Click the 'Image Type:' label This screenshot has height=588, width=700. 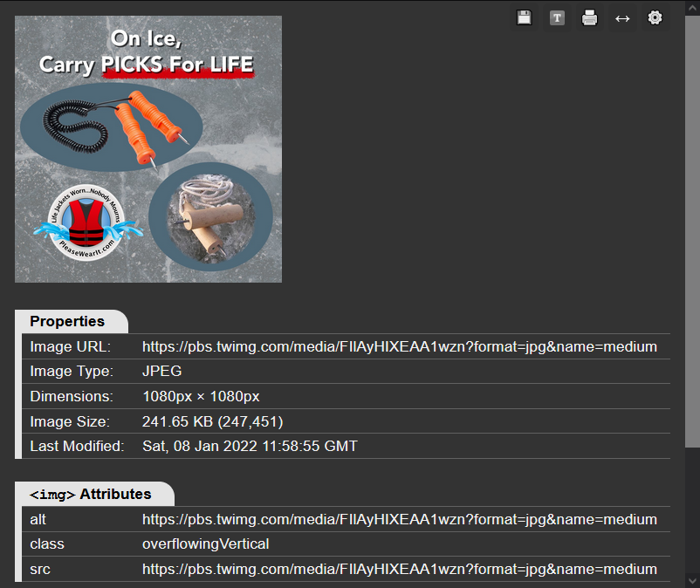coord(72,371)
